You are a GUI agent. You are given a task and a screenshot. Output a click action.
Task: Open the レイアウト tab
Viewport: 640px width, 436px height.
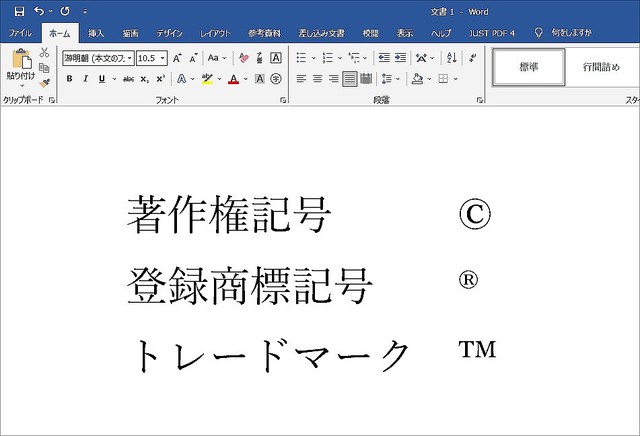[x=215, y=33]
